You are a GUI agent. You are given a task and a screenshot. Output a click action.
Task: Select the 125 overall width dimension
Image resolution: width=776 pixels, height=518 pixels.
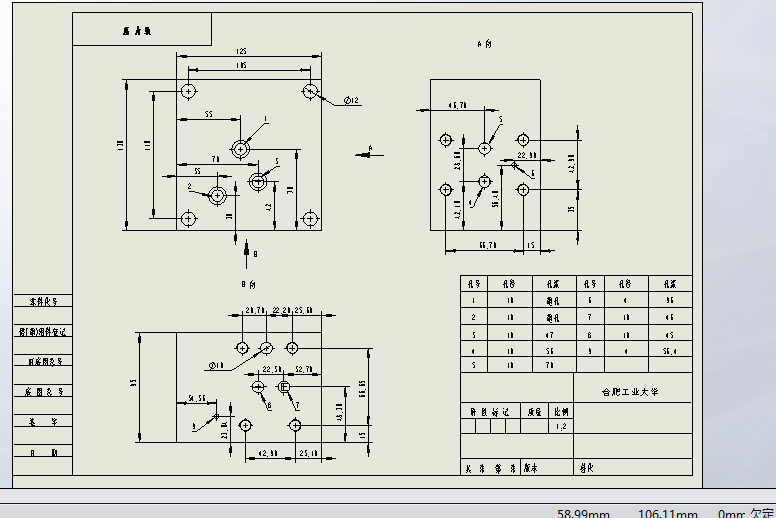[x=242, y=51]
